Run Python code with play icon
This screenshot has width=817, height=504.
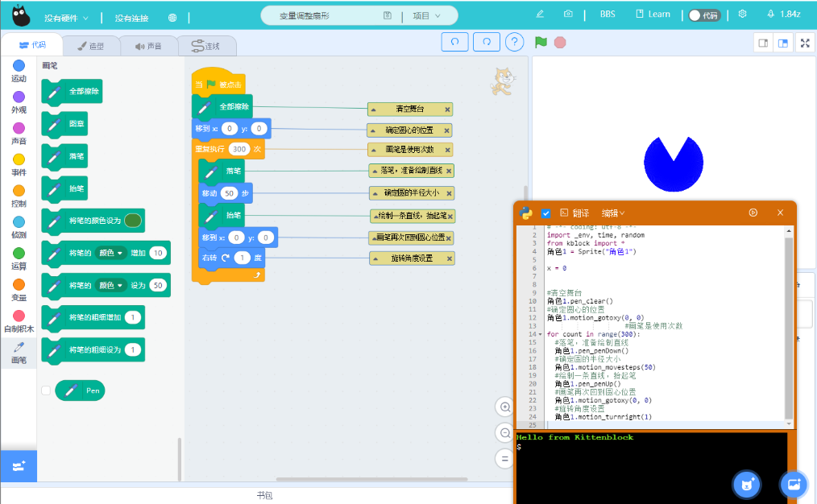click(753, 213)
